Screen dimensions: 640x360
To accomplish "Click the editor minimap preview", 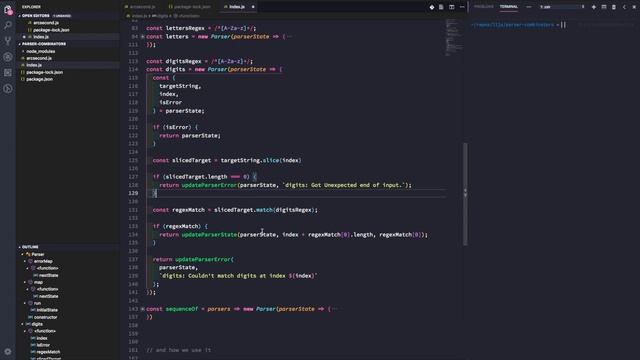I will [453, 37].
